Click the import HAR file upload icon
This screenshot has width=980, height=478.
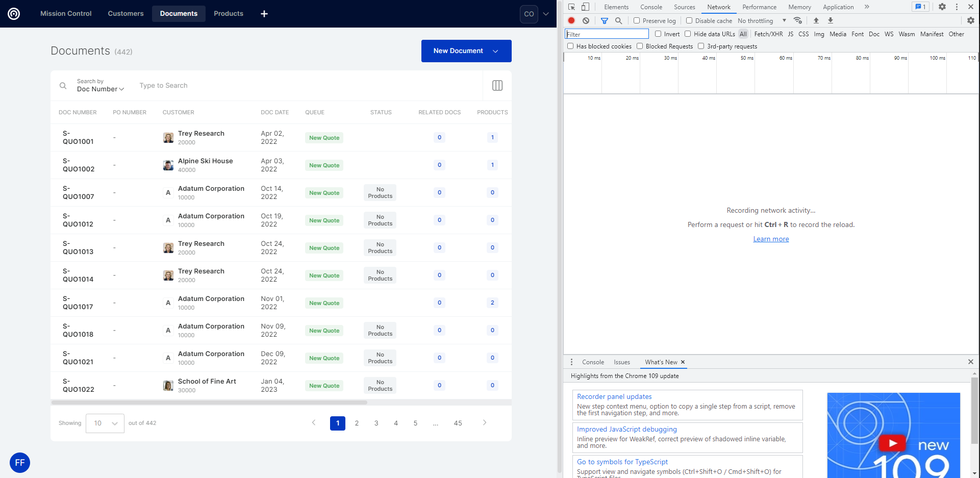coord(816,20)
